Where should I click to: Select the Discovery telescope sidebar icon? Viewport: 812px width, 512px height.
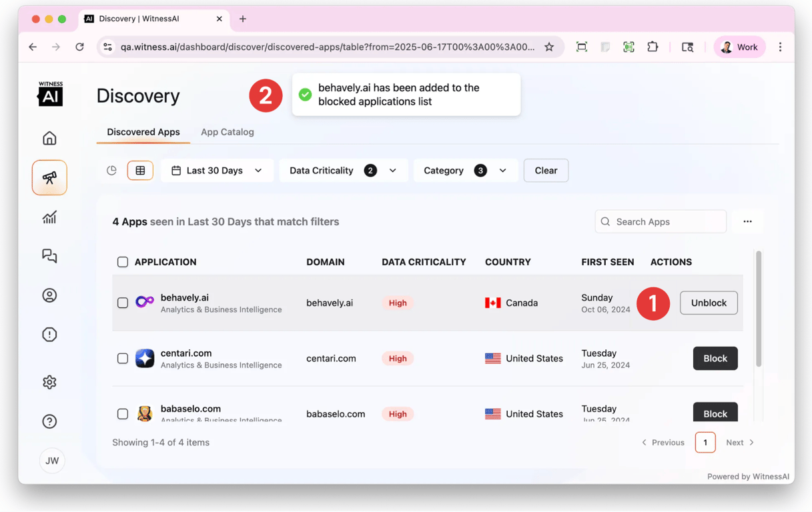coord(49,177)
